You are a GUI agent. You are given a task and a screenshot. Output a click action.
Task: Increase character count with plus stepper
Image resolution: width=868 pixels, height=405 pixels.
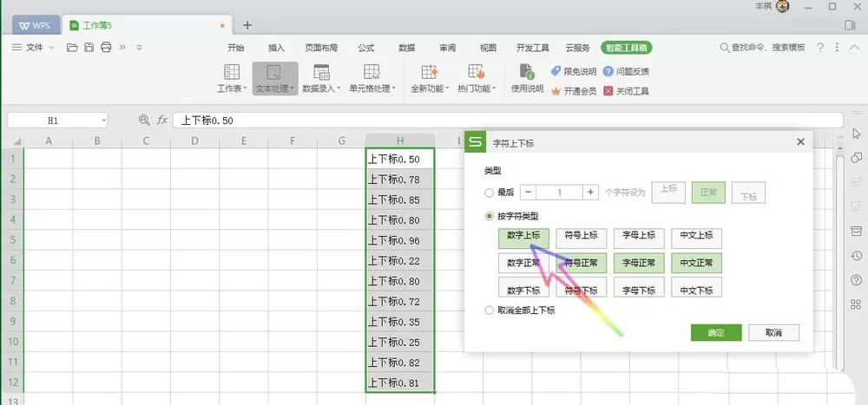coord(590,192)
